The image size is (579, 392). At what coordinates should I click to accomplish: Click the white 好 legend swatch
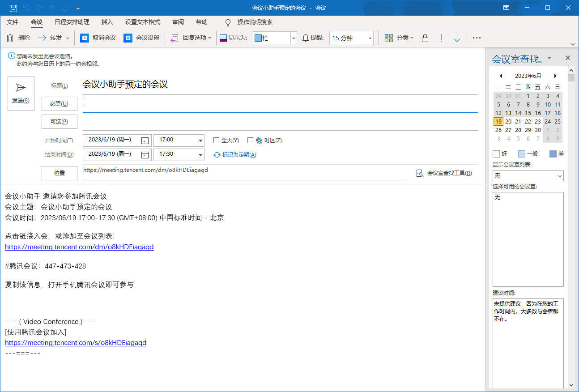tap(496, 154)
